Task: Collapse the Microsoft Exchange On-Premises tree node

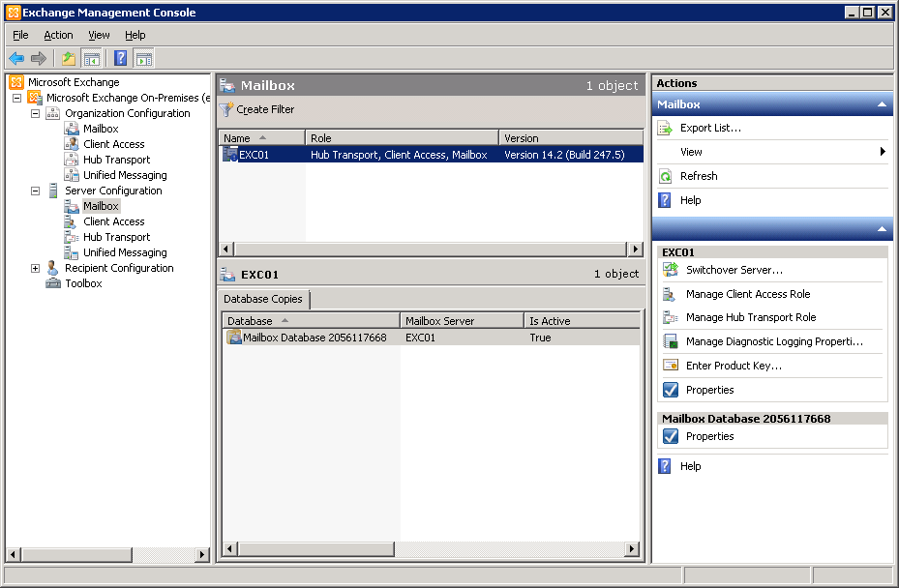Action: [x=17, y=98]
